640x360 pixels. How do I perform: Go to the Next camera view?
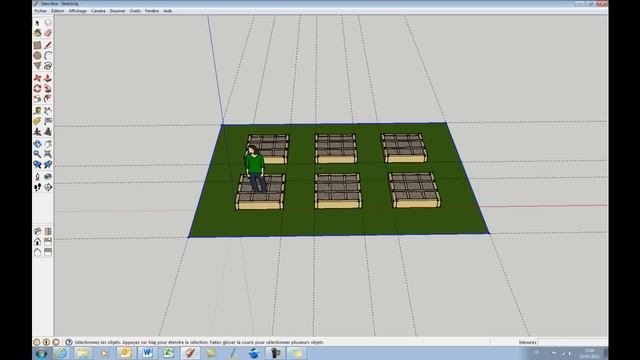[48, 164]
